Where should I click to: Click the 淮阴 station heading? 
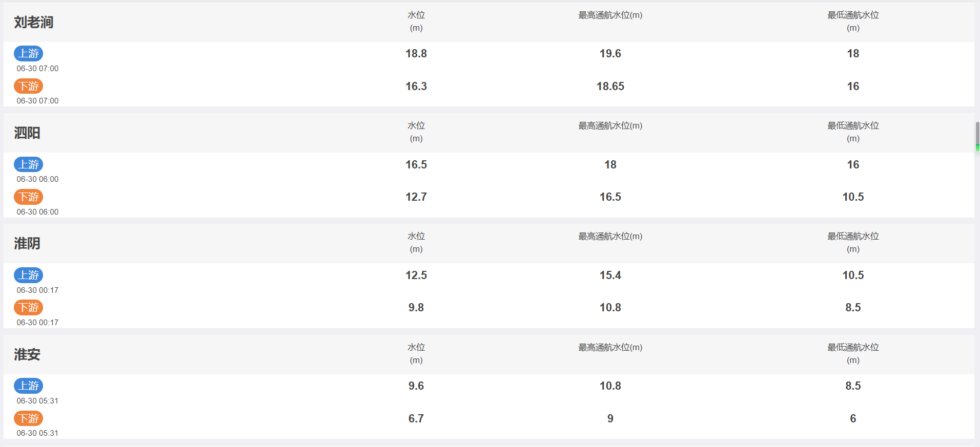[27, 244]
